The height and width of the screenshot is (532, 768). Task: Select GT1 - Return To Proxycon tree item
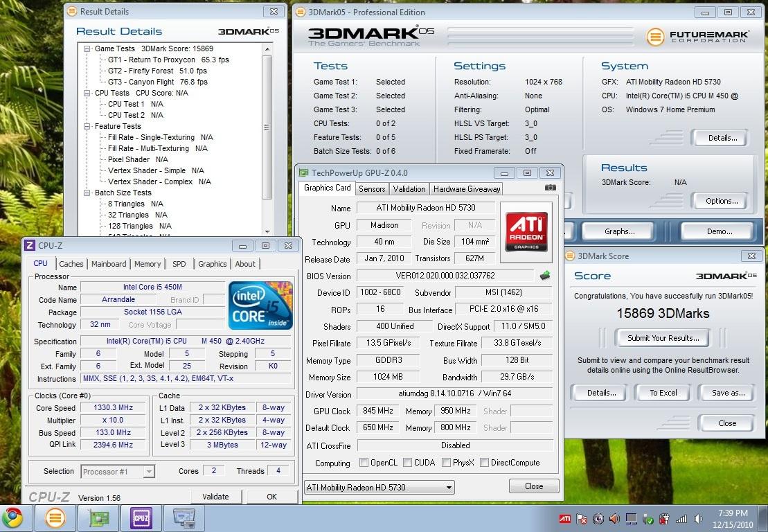(x=168, y=60)
